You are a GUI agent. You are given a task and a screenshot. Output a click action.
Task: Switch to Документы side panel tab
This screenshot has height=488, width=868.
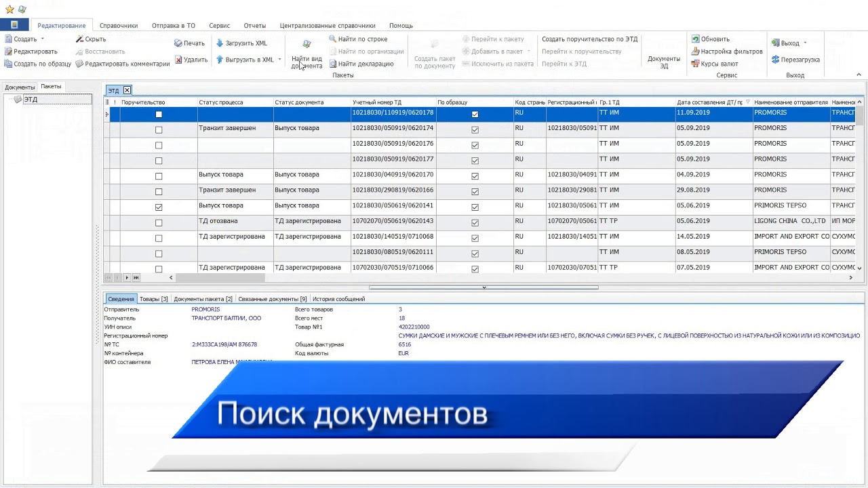pyautogui.click(x=20, y=87)
